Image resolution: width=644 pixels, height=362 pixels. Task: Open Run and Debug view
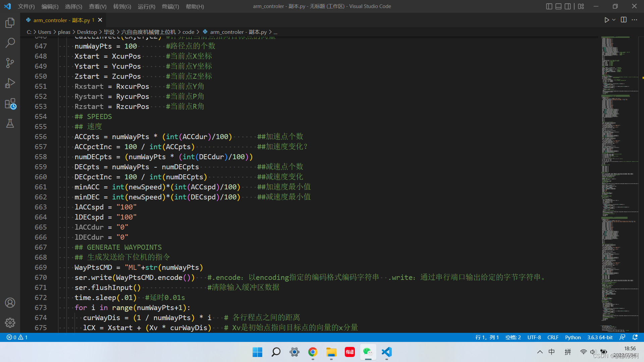(10, 83)
